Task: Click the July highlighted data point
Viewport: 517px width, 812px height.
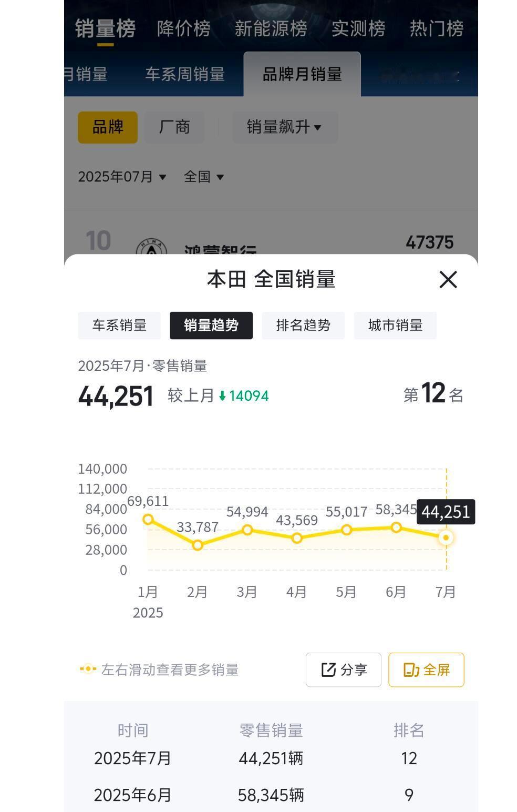Action: (446, 537)
